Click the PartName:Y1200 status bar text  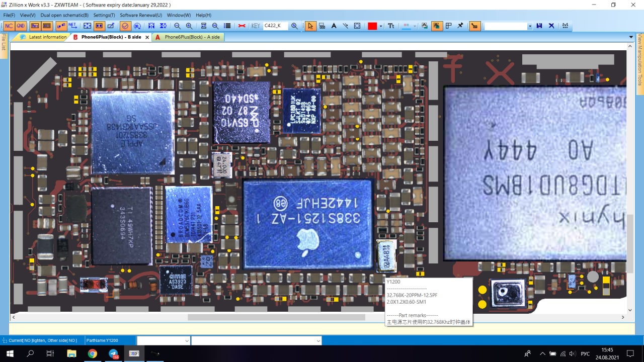coord(102,340)
